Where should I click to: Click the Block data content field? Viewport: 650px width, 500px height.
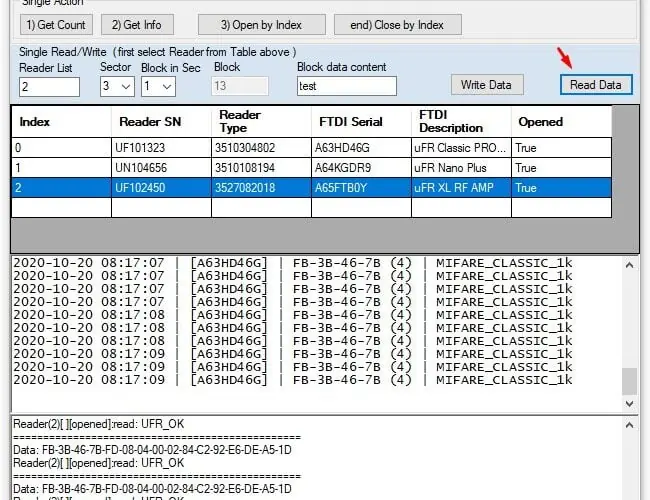(x=346, y=87)
